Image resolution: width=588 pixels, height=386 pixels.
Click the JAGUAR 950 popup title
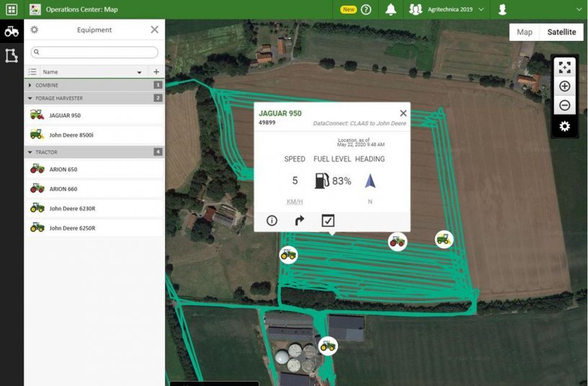tap(280, 113)
